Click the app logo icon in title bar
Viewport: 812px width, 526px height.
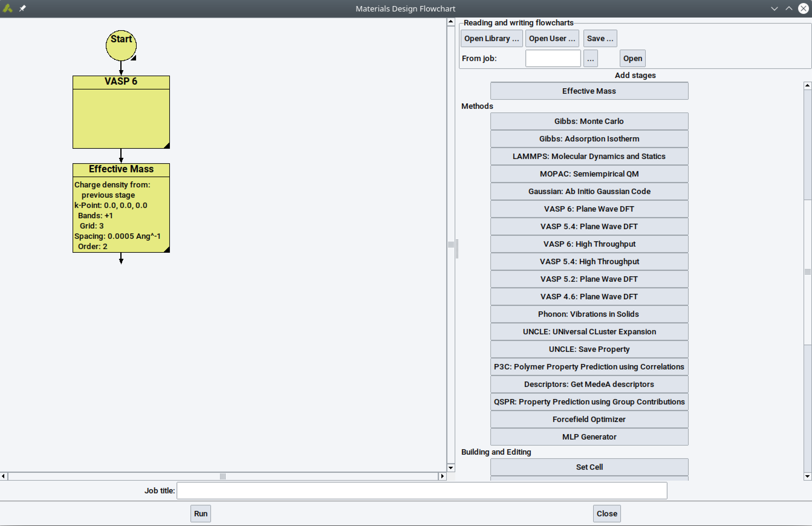click(x=8, y=8)
